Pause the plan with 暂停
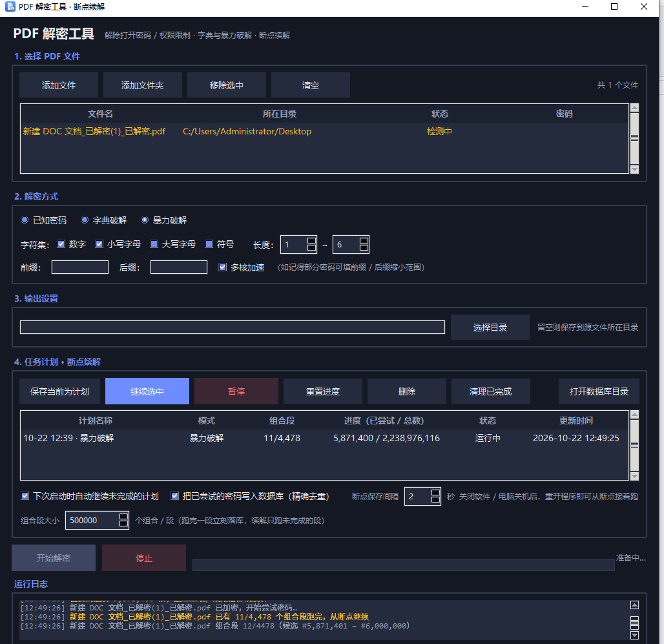This screenshot has width=664, height=644. [236, 391]
